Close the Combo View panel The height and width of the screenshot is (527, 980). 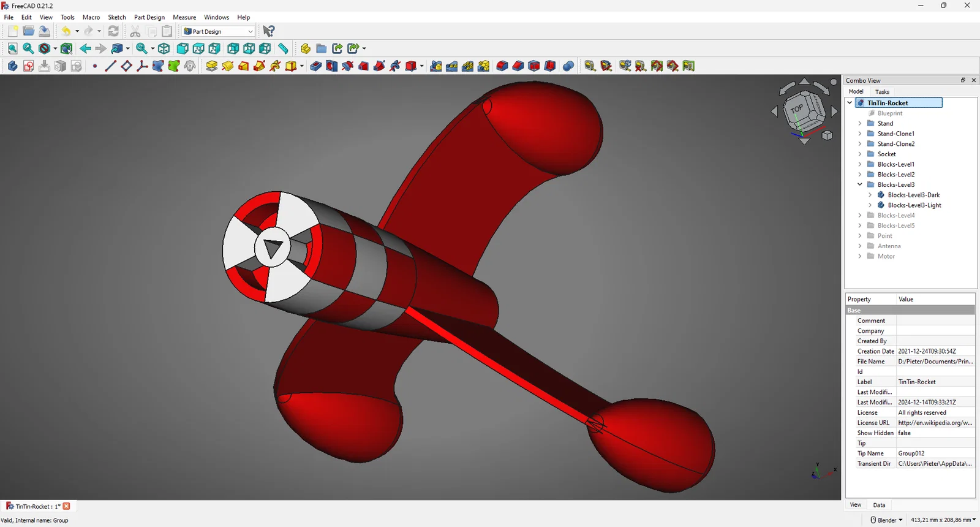tap(974, 80)
